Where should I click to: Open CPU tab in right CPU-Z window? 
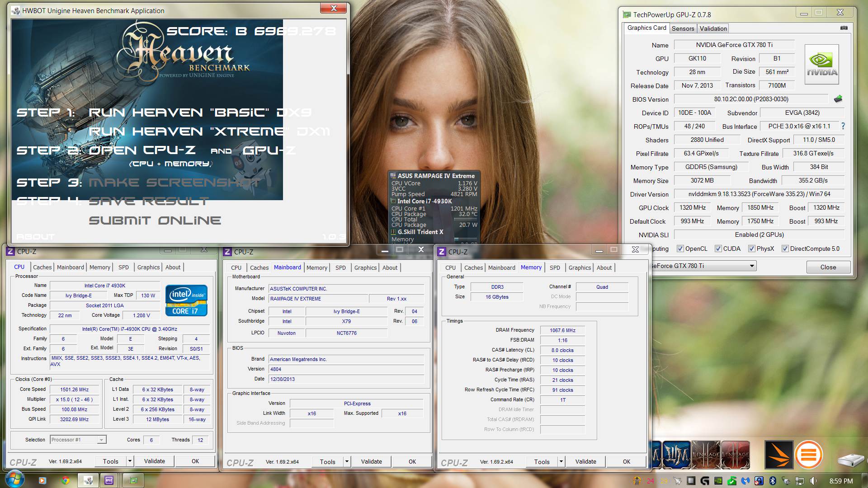click(450, 267)
